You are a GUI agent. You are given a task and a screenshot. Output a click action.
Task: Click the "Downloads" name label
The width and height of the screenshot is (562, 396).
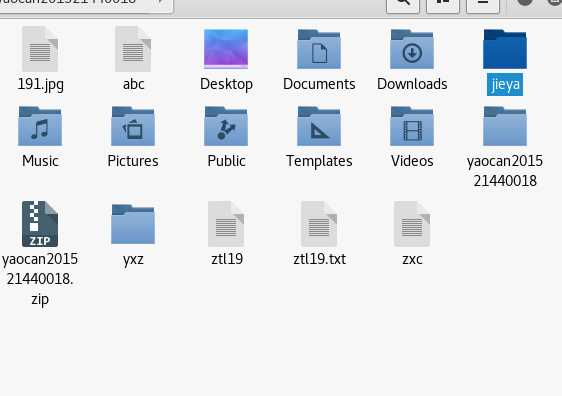click(x=412, y=84)
